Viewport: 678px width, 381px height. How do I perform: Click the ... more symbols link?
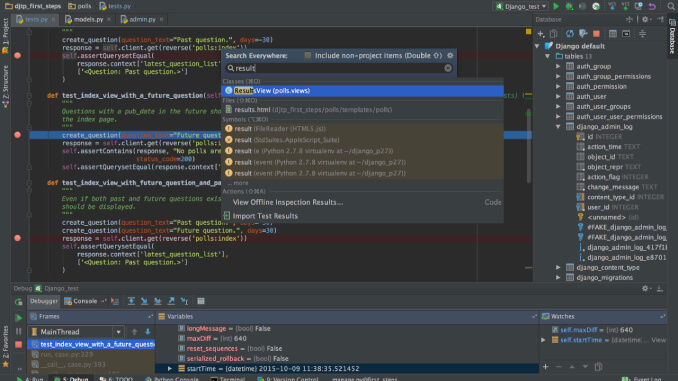click(238, 183)
